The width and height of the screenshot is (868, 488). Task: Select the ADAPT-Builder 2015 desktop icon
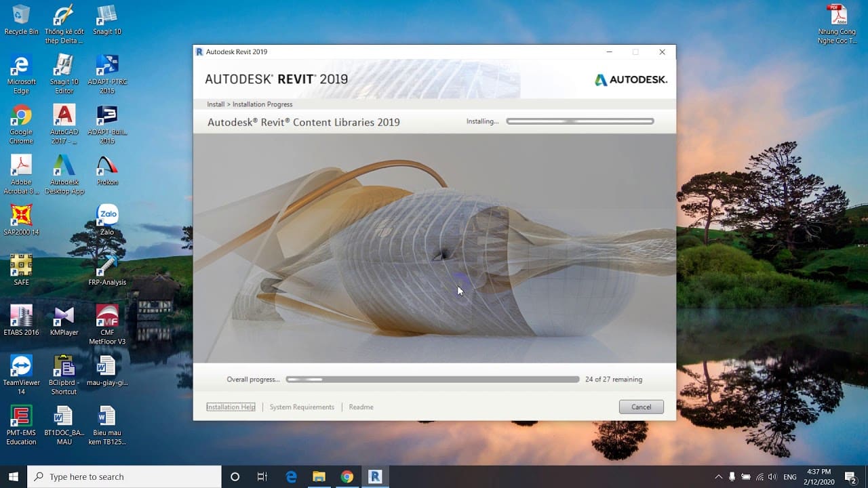click(x=107, y=125)
